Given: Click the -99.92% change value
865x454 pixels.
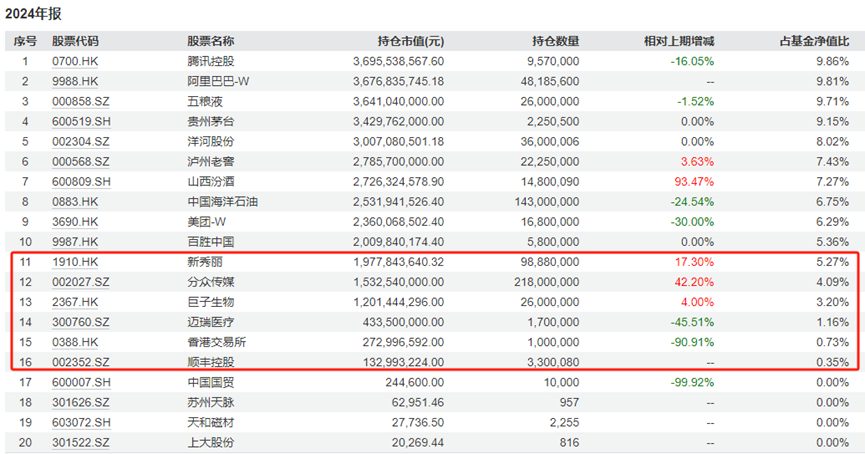Looking at the screenshot, I should tap(692, 382).
